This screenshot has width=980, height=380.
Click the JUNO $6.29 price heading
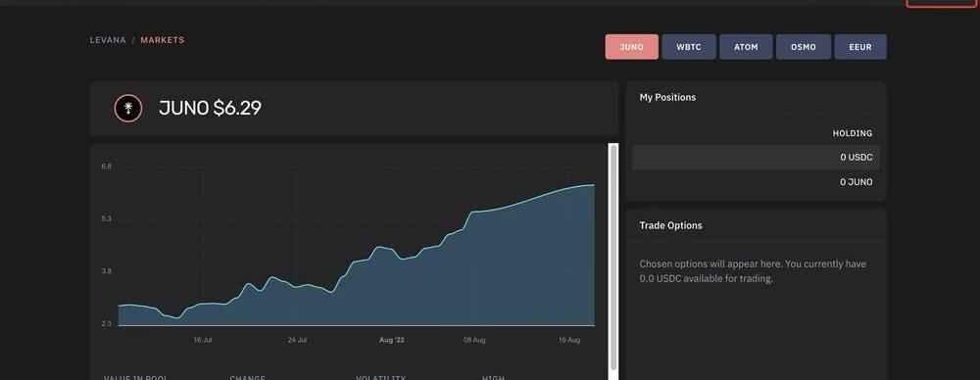pos(210,108)
